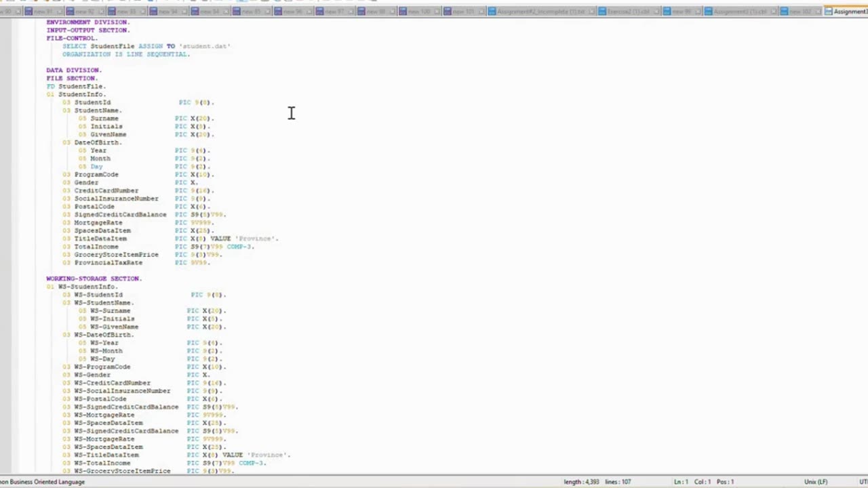Close the new 101 tab
Image resolution: width=868 pixels, height=488 pixels.
pos(481,12)
